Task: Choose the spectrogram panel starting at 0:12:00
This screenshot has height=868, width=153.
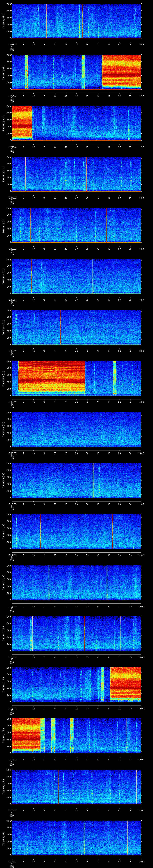Action: click(x=76, y=583)
